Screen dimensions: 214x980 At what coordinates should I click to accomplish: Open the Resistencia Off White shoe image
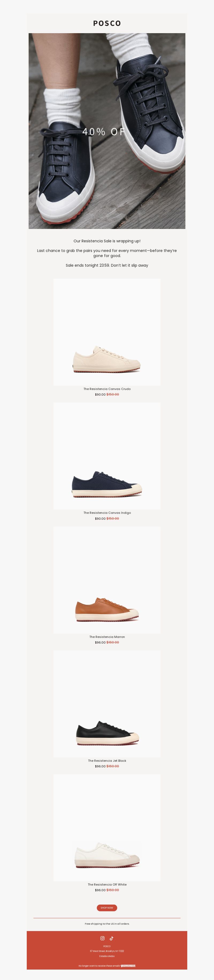click(x=107, y=828)
